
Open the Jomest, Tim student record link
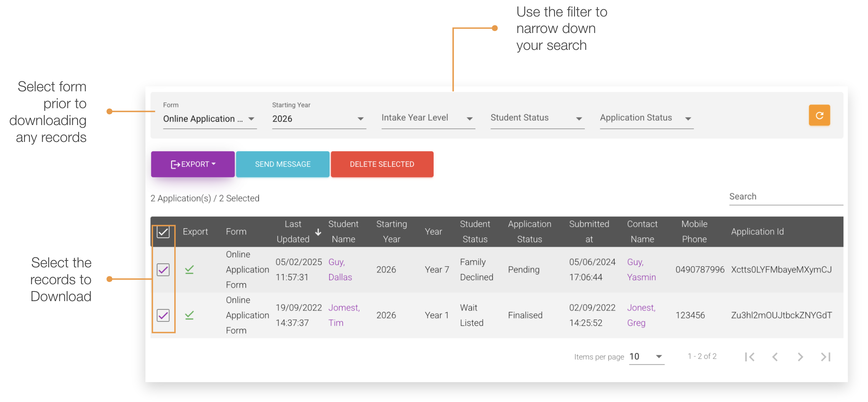click(344, 315)
